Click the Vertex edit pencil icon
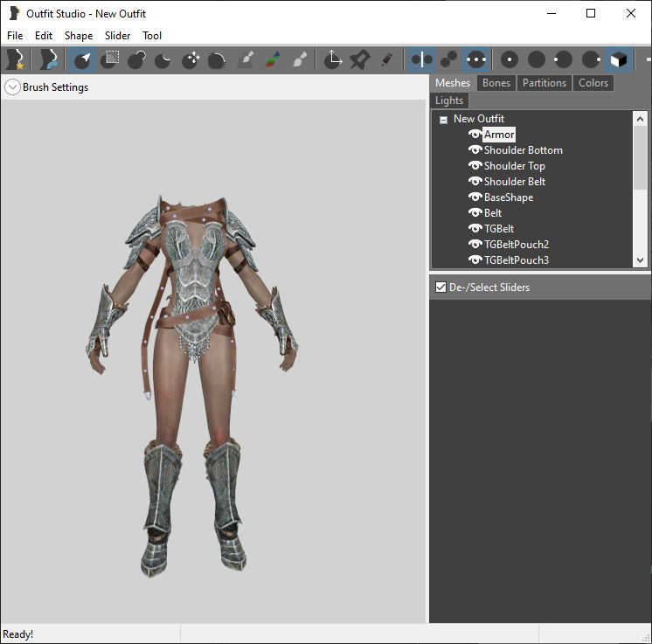652x644 pixels. (x=386, y=59)
